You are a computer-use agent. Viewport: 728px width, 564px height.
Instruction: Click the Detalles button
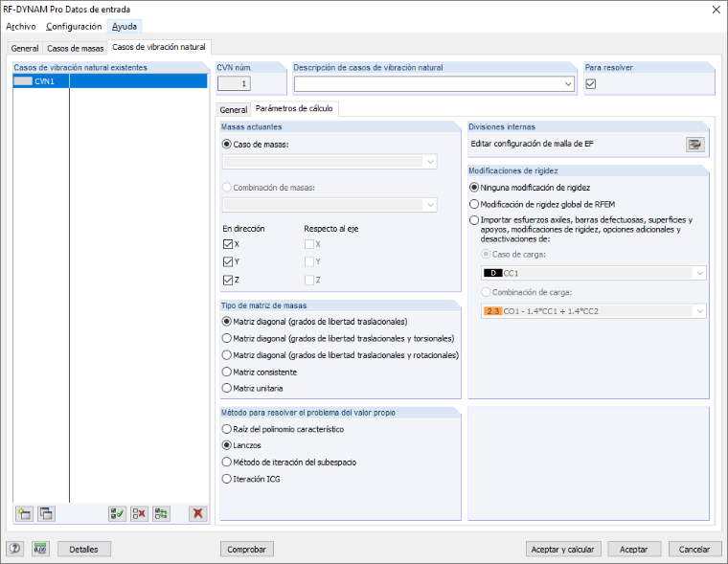pos(84,549)
